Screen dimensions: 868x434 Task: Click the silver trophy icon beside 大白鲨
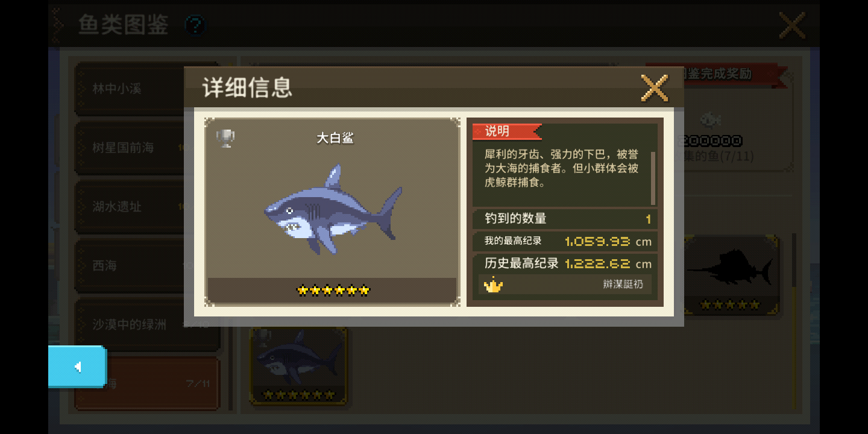(x=225, y=139)
